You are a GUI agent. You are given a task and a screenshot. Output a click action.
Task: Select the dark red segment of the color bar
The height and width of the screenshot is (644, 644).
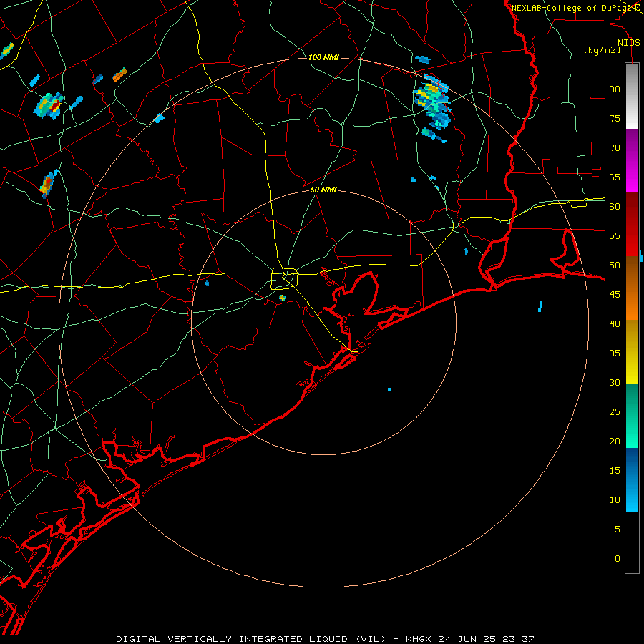[x=632, y=225]
